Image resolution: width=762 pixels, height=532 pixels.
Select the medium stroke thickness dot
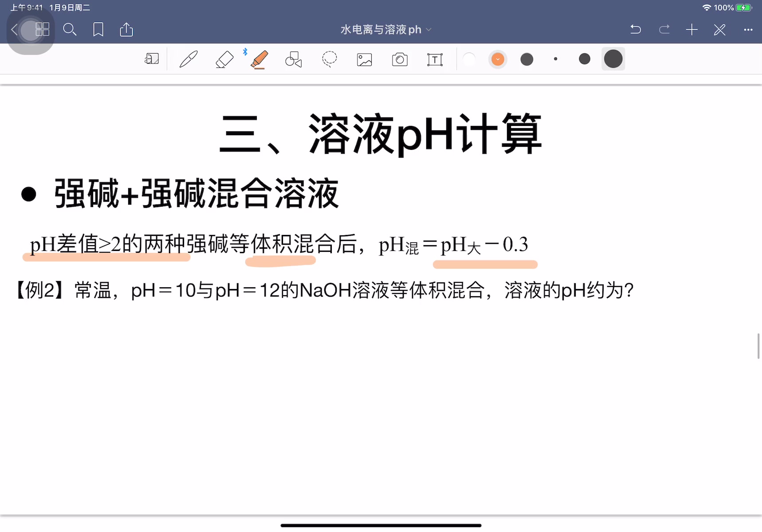point(585,59)
